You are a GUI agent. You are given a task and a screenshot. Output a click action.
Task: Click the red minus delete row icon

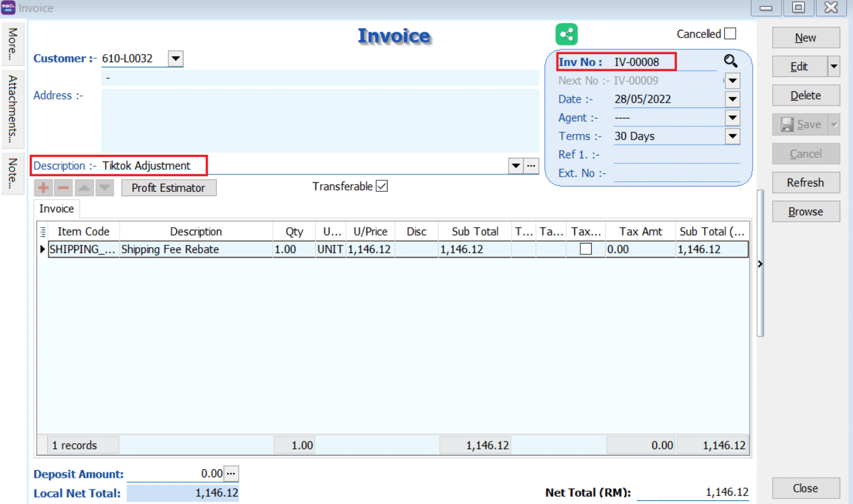[64, 188]
